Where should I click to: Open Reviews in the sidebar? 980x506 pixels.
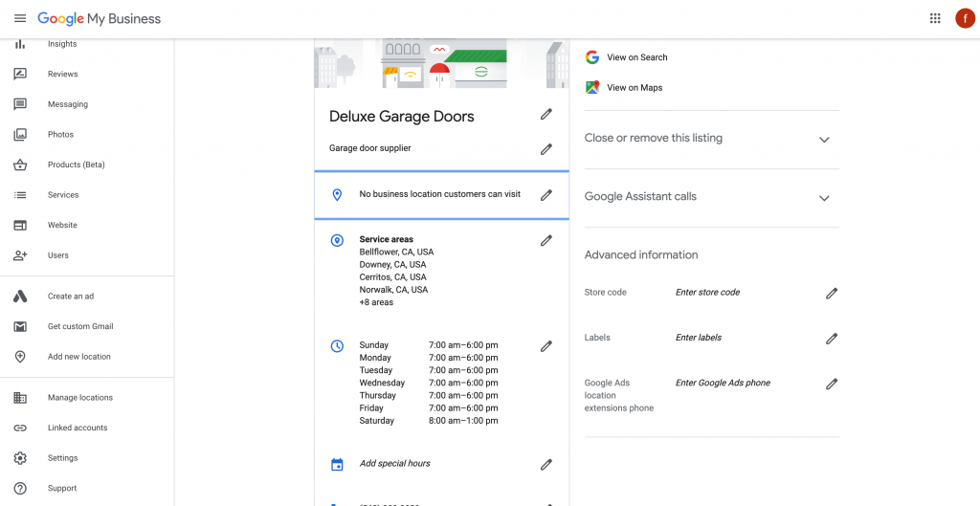pyautogui.click(x=62, y=75)
